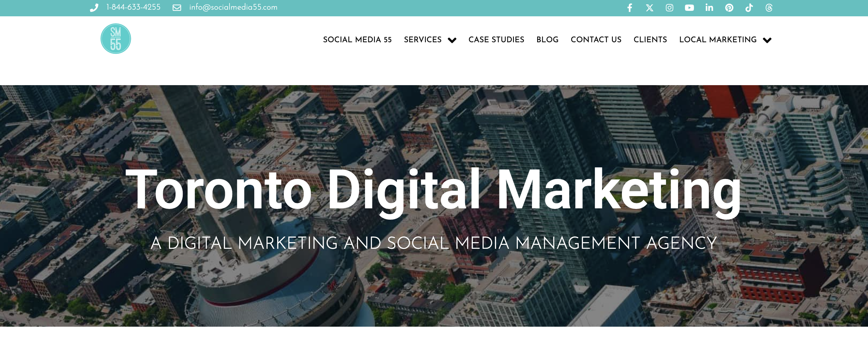Open the Blog menu item
This screenshot has width=868, height=343.
[x=547, y=40]
